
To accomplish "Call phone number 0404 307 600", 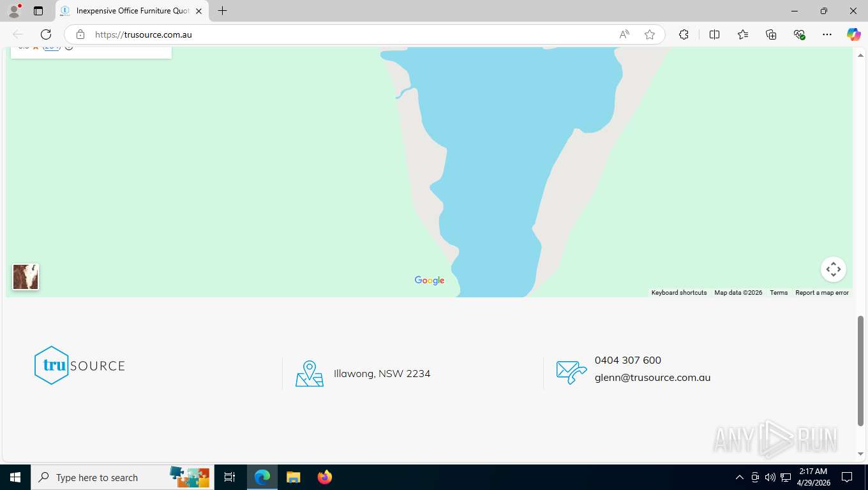I will [x=628, y=360].
